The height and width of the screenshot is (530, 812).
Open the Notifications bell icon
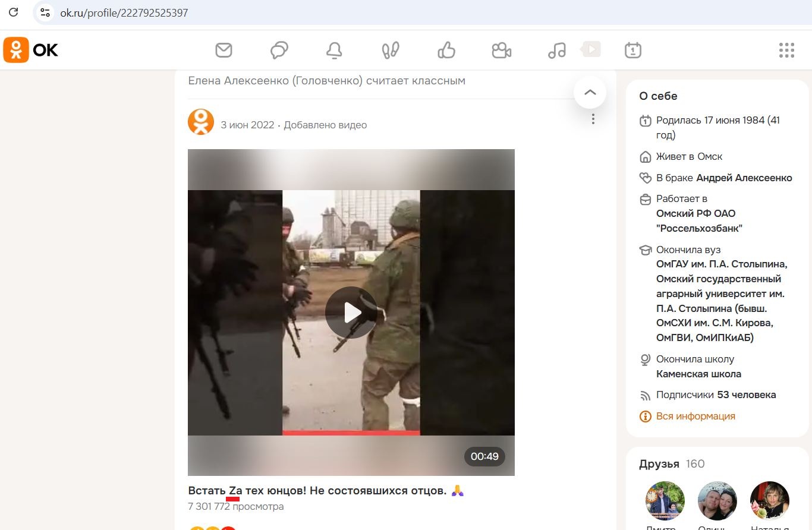tap(334, 51)
